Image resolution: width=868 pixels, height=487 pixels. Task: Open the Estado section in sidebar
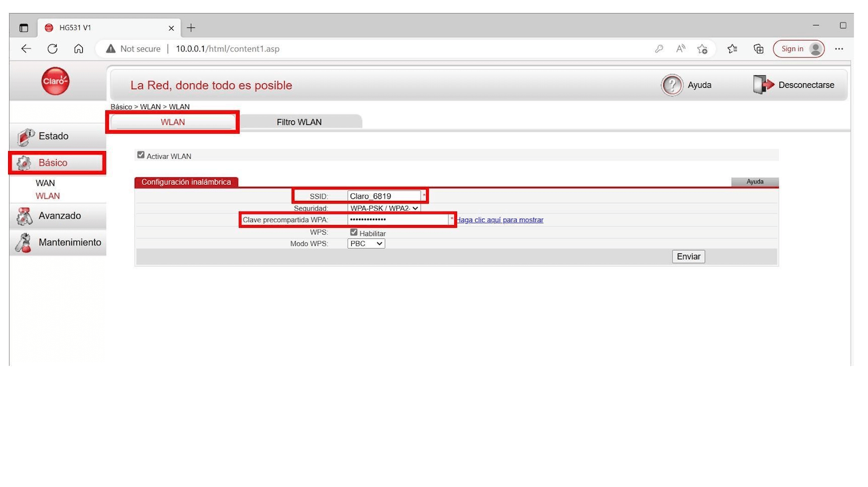[x=53, y=136]
